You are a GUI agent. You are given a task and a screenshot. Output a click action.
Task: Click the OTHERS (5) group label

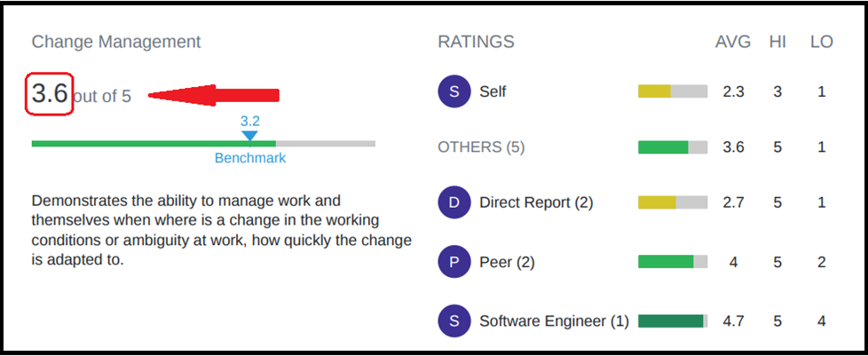tap(481, 147)
